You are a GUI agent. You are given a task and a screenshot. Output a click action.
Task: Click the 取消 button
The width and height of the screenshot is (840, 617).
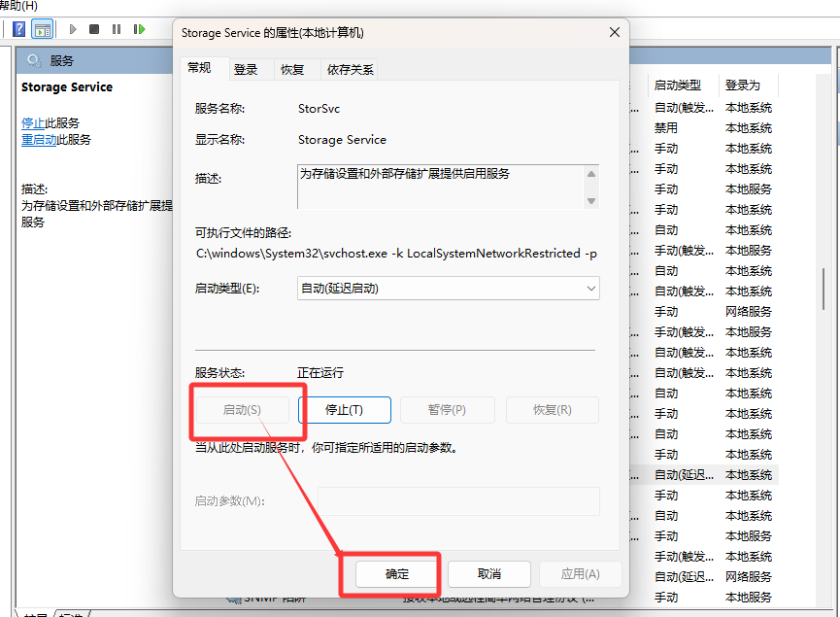pos(488,574)
